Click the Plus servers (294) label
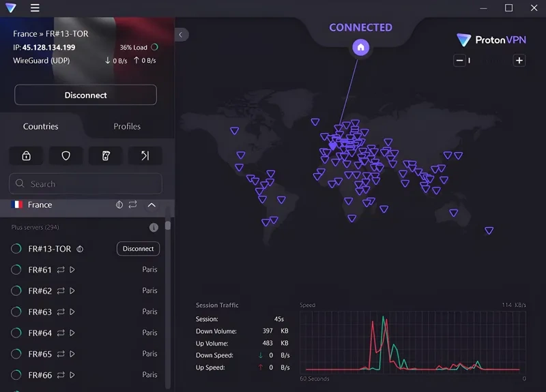 pos(35,227)
